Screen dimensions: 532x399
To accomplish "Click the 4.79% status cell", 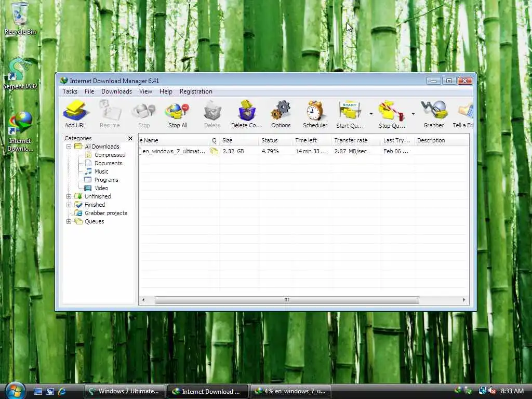I will tap(270, 151).
